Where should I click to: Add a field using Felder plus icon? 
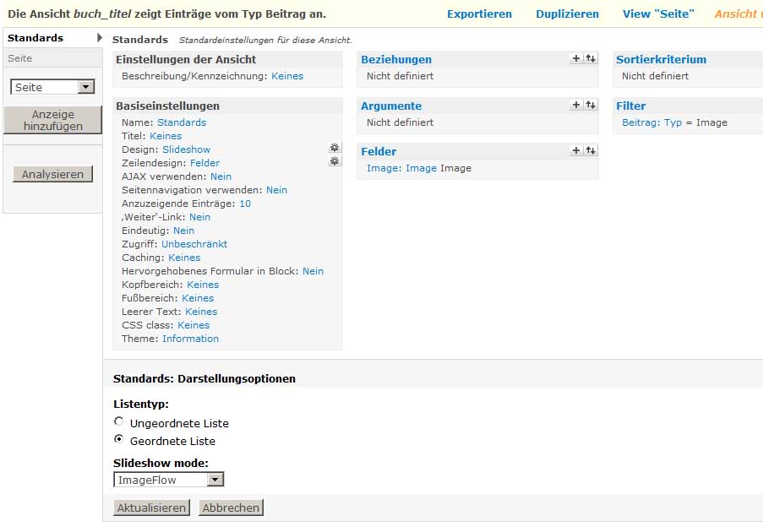tap(576, 150)
